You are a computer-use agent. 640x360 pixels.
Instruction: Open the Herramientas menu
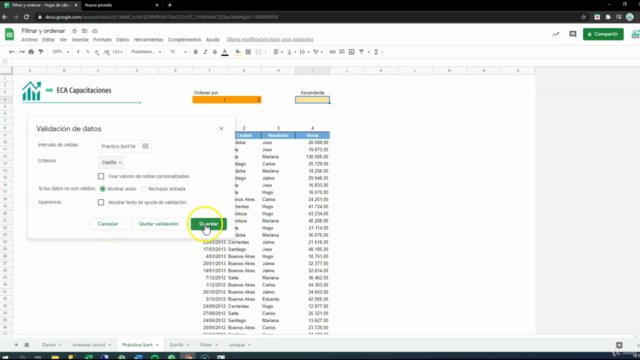point(149,40)
